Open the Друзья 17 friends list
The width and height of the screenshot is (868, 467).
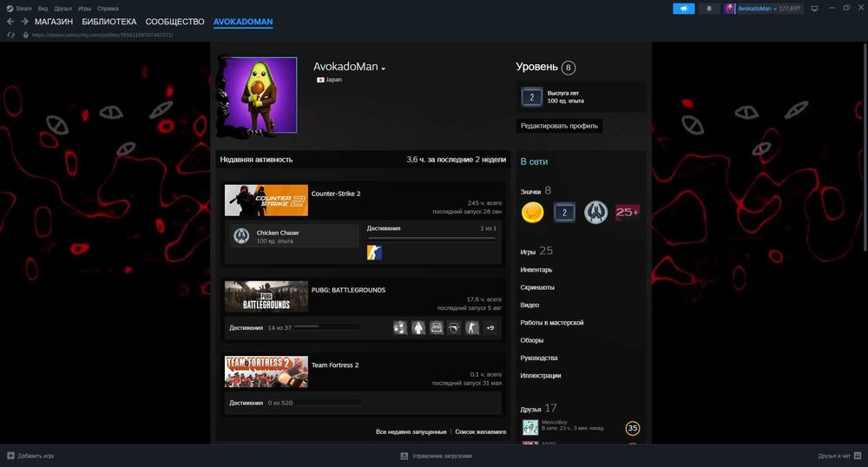538,408
